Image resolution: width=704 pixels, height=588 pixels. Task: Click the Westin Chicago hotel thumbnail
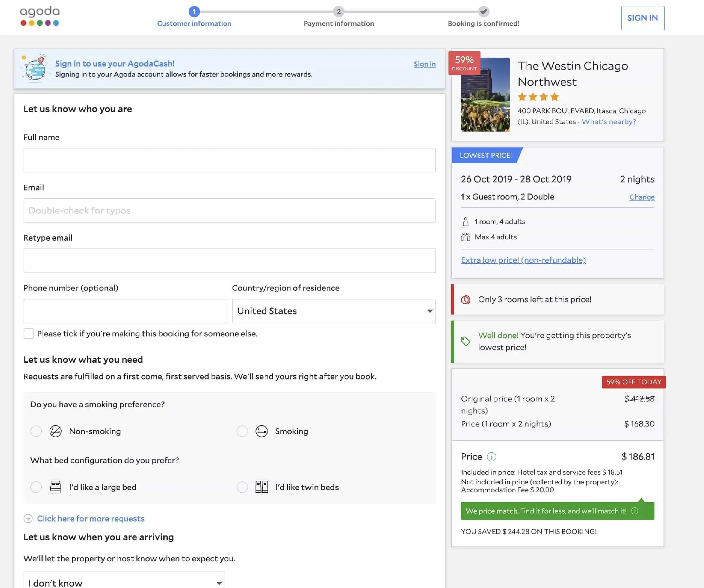[x=485, y=95]
